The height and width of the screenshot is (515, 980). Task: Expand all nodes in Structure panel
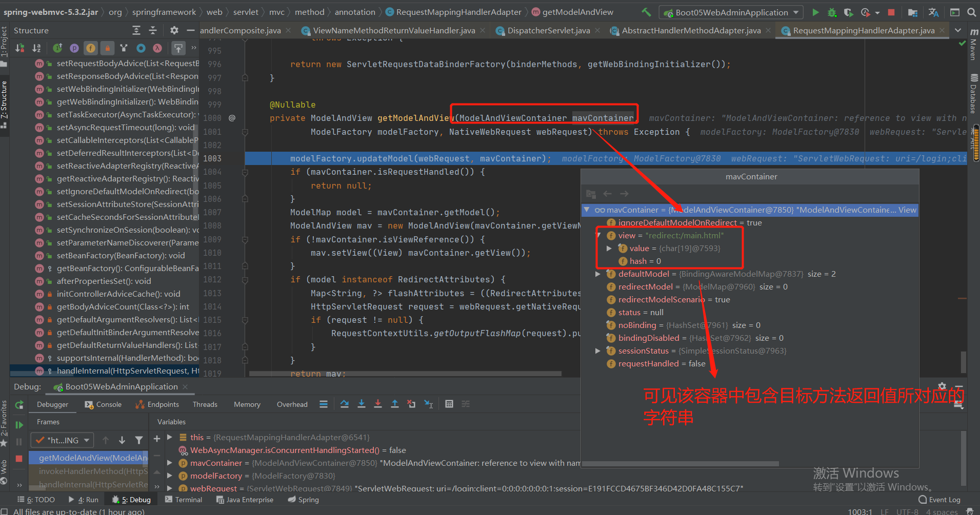pos(136,30)
